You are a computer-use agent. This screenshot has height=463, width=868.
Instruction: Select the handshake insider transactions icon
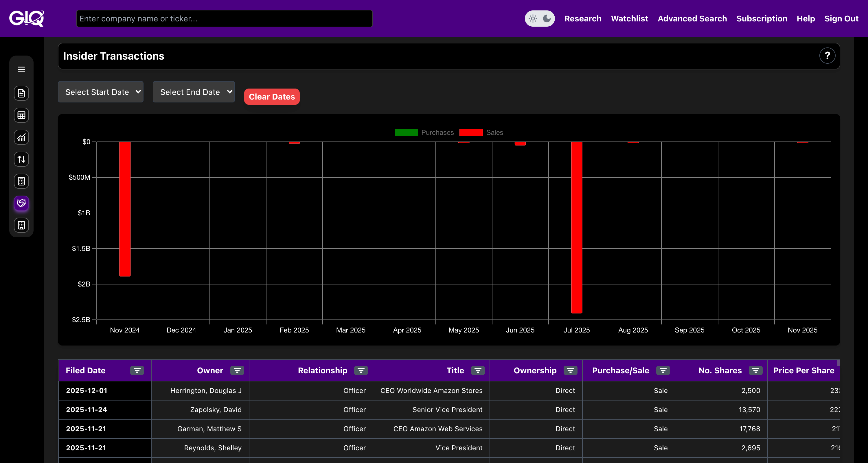click(21, 203)
